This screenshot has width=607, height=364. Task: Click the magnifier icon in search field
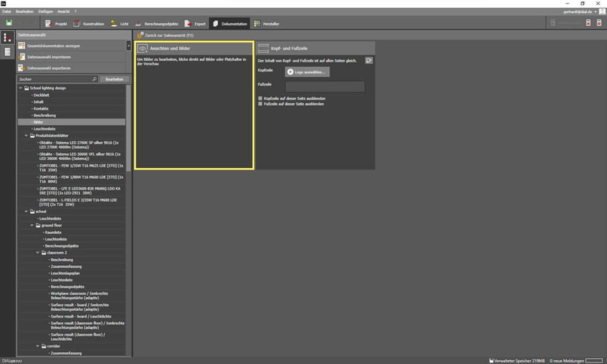94,80
